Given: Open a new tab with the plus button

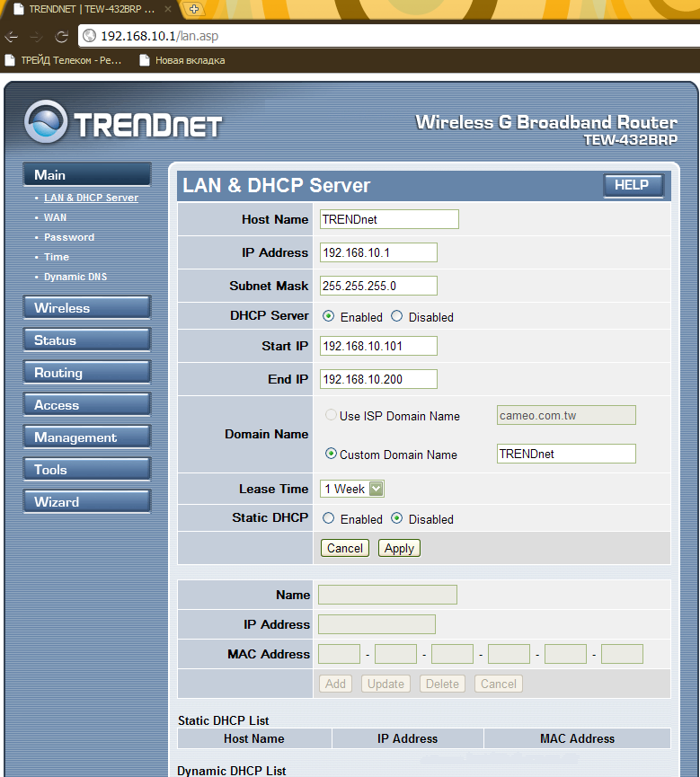Looking at the screenshot, I should coord(194,9).
